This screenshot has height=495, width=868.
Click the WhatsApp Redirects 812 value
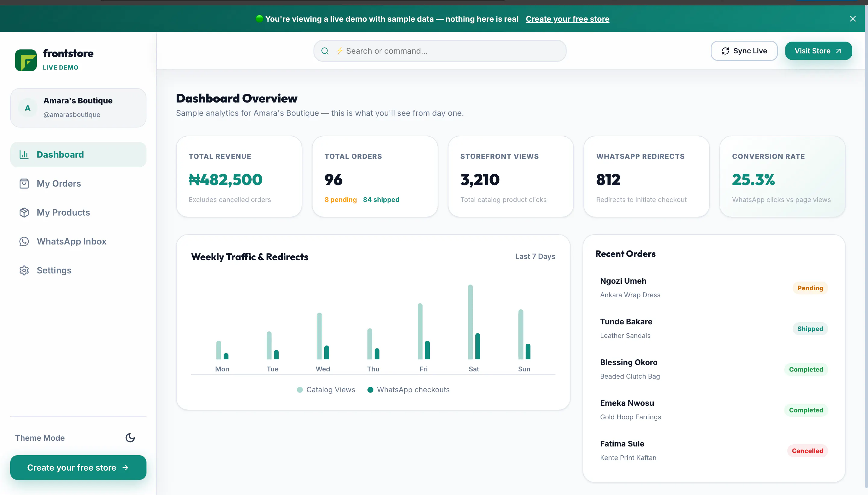coord(608,179)
